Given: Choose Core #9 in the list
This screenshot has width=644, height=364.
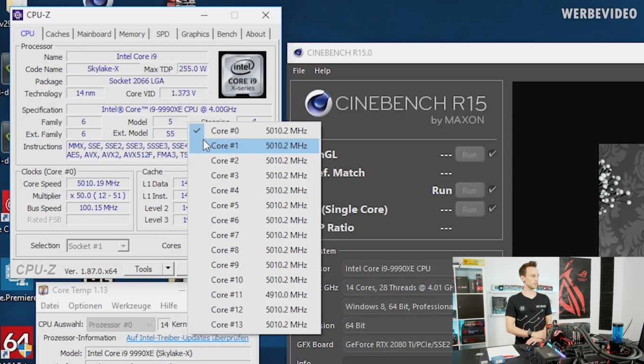Looking at the screenshot, I should [254, 265].
